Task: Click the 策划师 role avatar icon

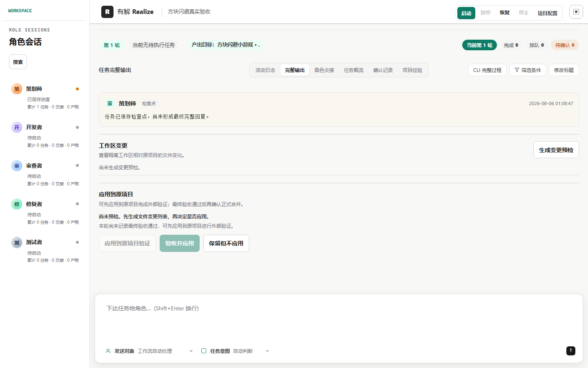Action: coord(17,89)
